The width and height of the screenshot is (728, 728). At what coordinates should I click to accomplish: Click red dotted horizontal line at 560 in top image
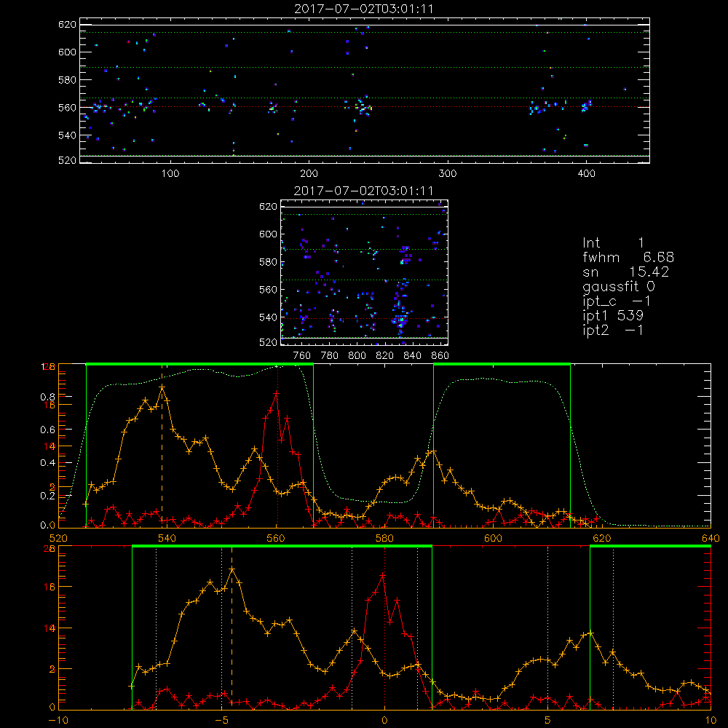tap(365, 107)
